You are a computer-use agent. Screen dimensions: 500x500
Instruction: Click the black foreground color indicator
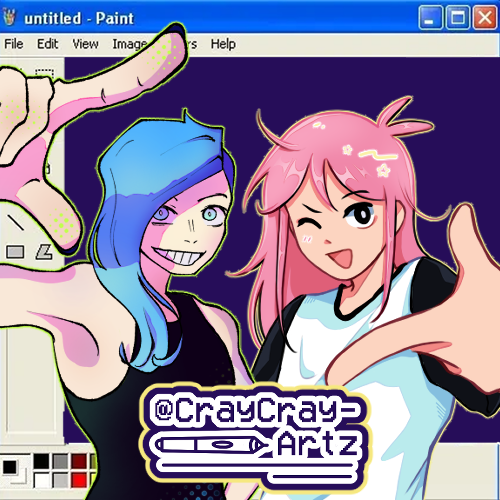click(x=10, y=467)
